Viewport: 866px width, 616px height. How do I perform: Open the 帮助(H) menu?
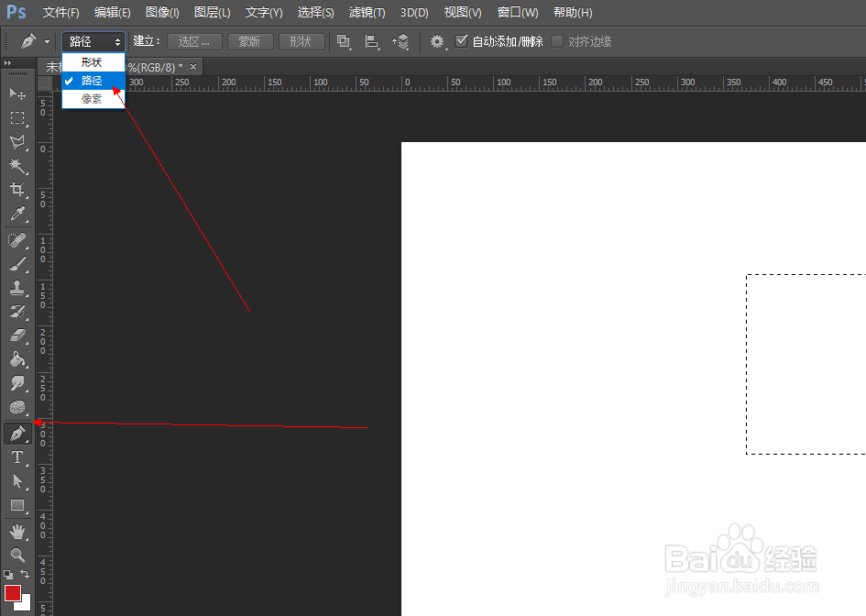pos(573,12)
